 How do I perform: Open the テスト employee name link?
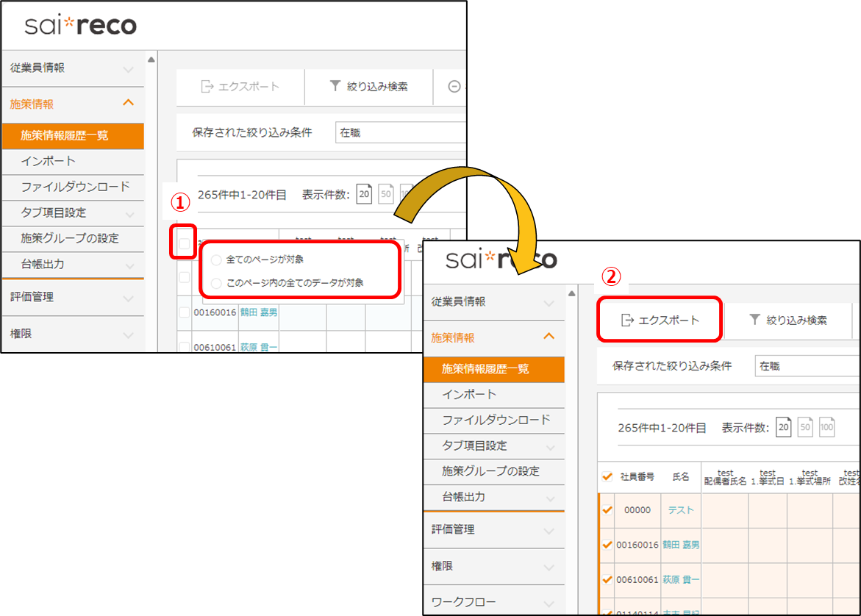click(681, 510)
